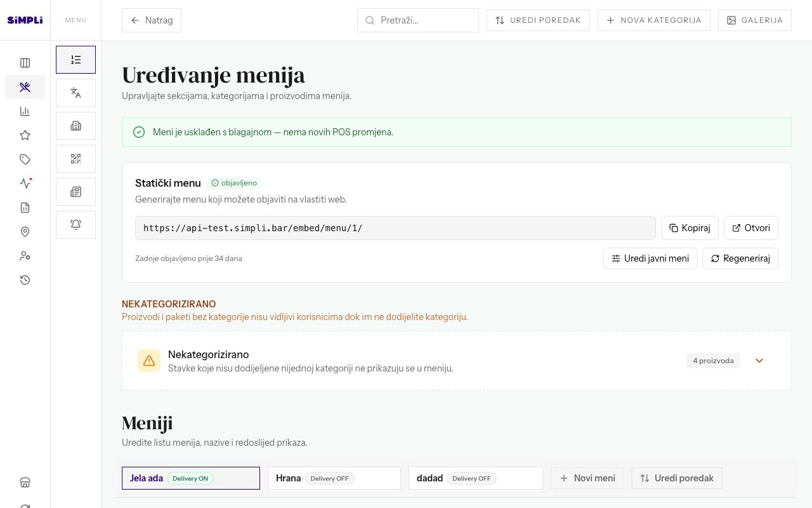
Task: Select the numbered list menu editor icon
Action: click(75, 60)
